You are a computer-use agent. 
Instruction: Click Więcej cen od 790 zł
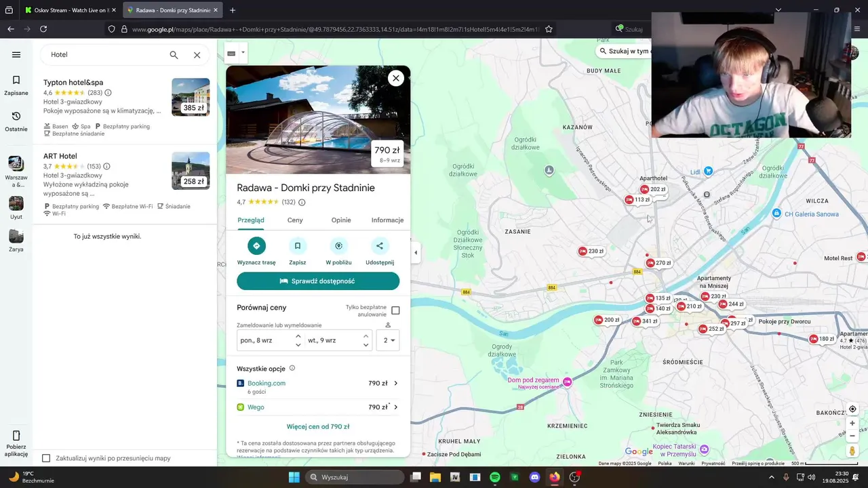[318, 426]
